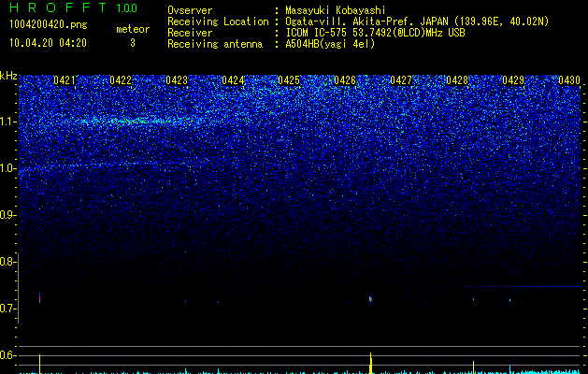The image size is (588, 374).
Task: Click the 0423 time marker
Action: coord(177,79)
